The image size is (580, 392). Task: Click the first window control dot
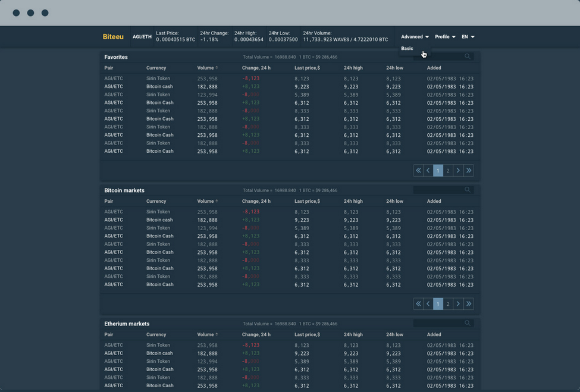point(16,13)
